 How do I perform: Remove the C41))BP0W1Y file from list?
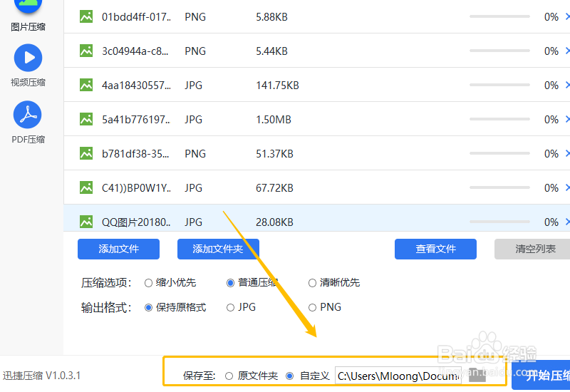567,187
